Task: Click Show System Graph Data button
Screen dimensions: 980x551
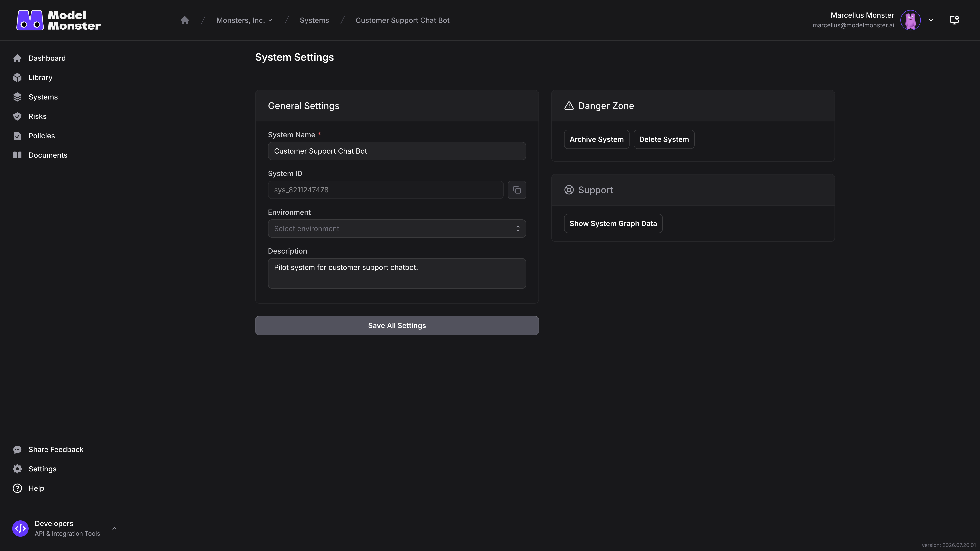Action: pyautogui.click(x=613, y=224)
